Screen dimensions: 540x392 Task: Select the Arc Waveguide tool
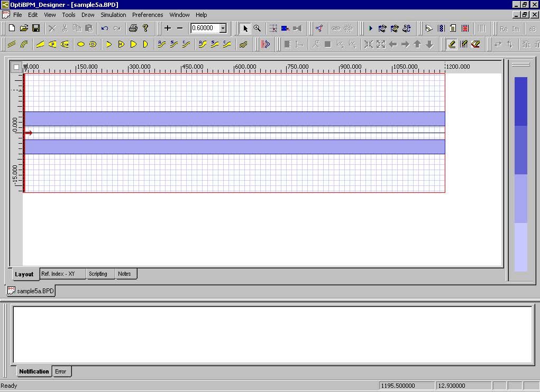[x=24, y=44]
